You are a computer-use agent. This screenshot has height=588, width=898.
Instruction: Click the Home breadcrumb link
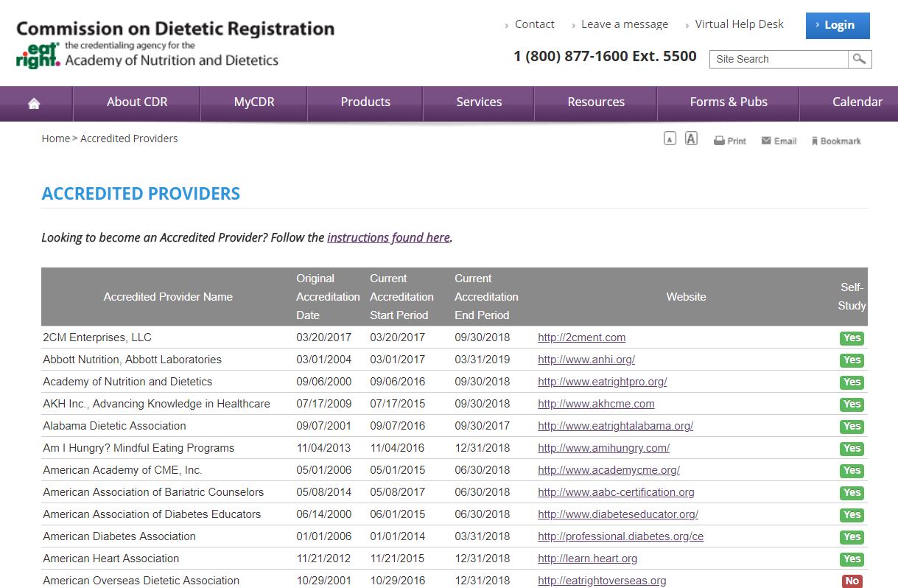click(x=55, y=139)
